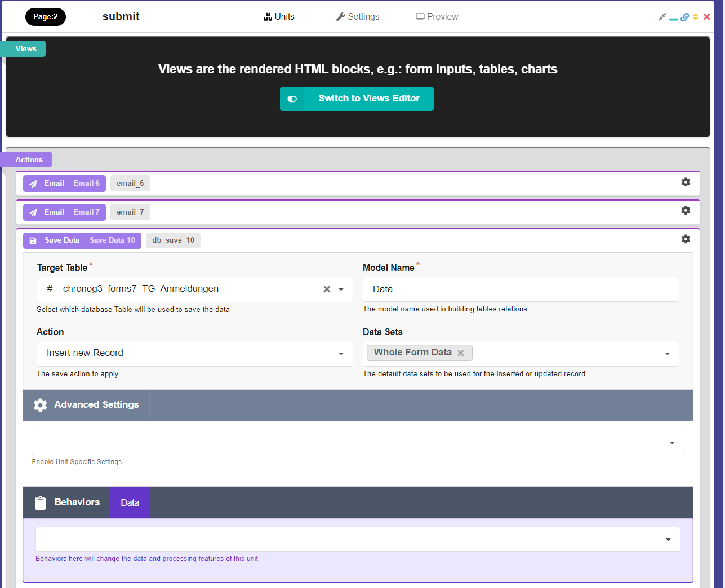Screen dimensions: 725x588
Task: Remove the Whole Form Data chip from Data Sets
Action: tap(461, 353)
